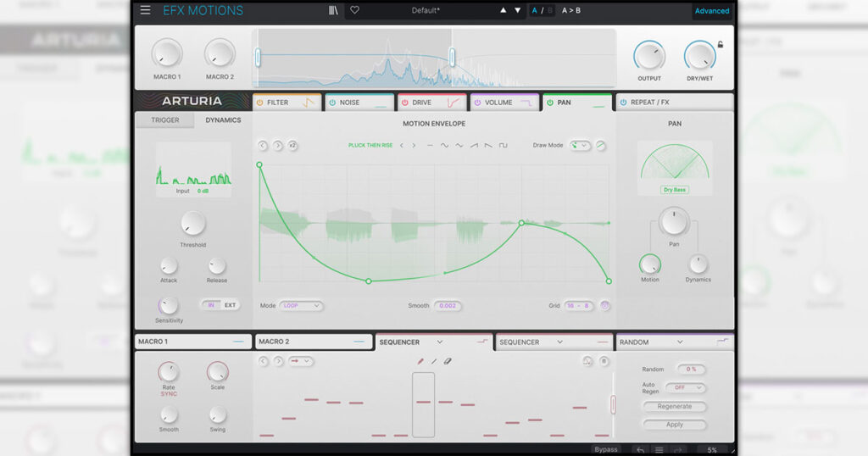Open the Default preset name selector
This screenshot has width=868, height=456.
[426, 10]
